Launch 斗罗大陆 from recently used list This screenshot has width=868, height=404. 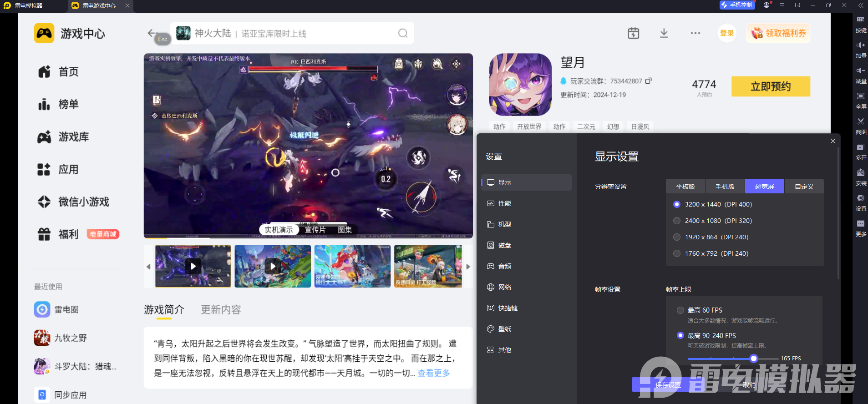click(x=76, y=366)
